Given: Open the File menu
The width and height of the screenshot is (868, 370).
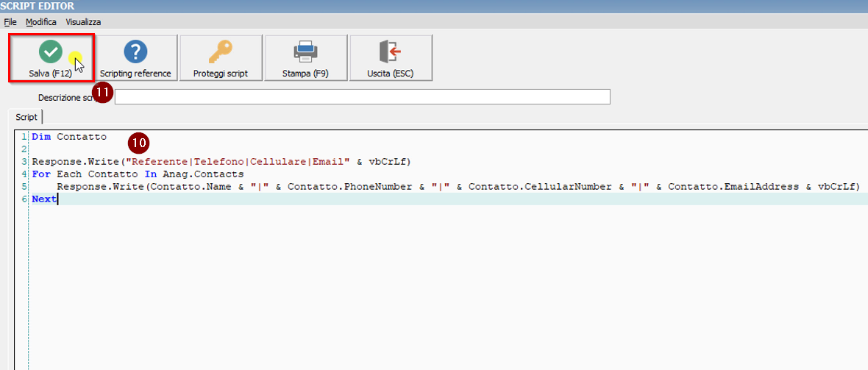Looking at the screenshot, I should [x=10, y=22].
